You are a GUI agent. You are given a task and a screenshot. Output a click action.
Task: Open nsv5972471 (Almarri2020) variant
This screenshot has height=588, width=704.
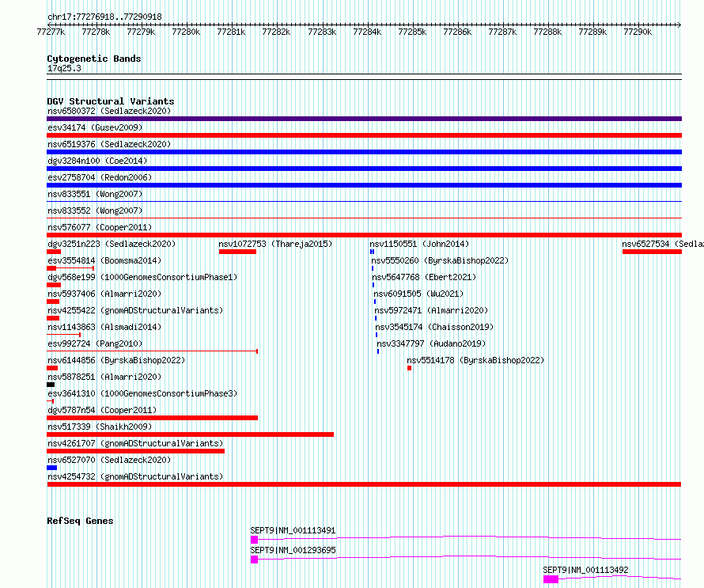[431, 310]
